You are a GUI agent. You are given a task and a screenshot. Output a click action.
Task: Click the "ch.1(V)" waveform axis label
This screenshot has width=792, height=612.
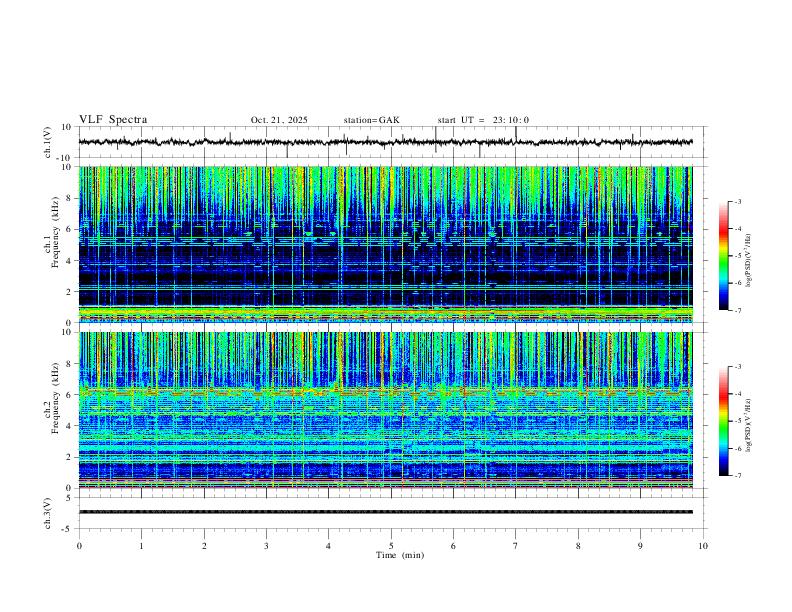(48, 142)
